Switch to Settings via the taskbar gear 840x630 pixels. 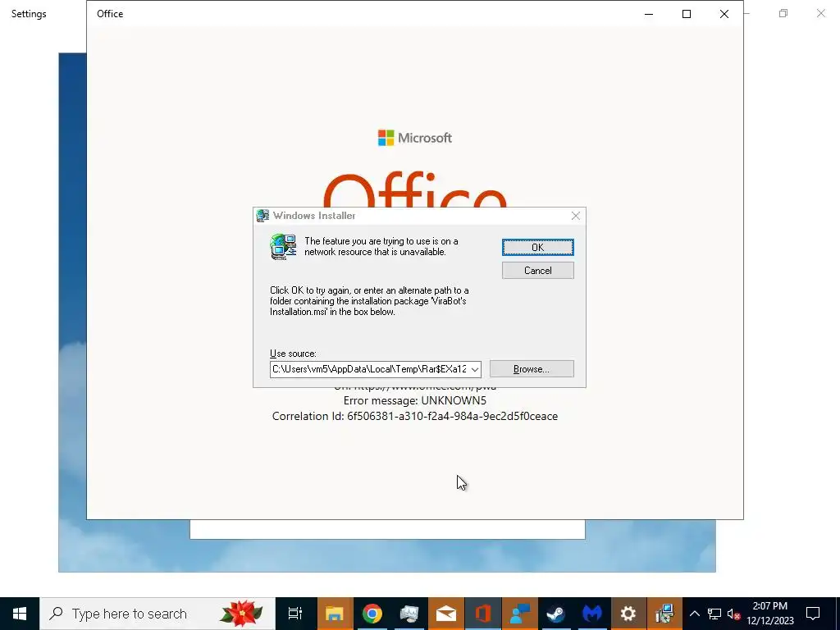[628, 614]
